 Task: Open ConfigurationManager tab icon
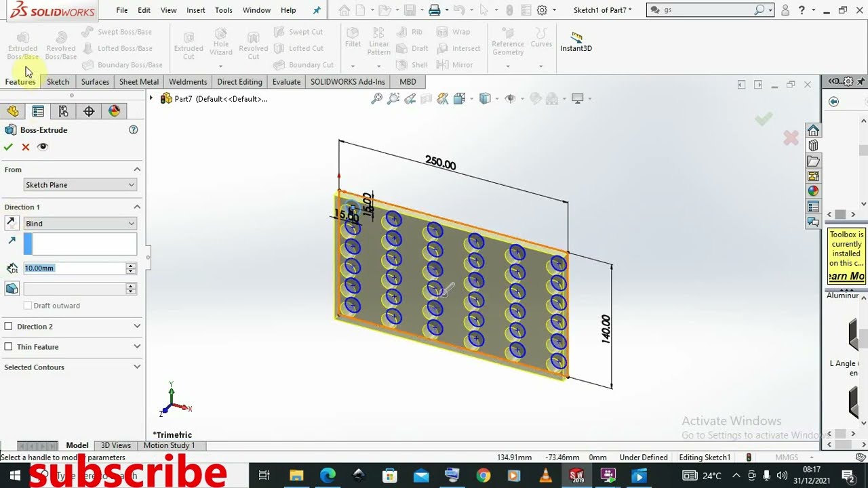click(x=63, y=112)
